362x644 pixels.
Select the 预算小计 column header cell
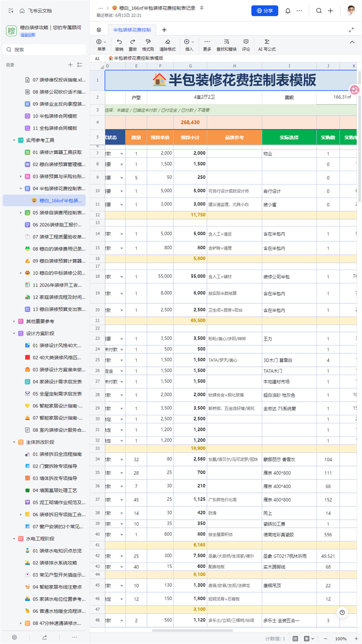(x=190, y=137)
